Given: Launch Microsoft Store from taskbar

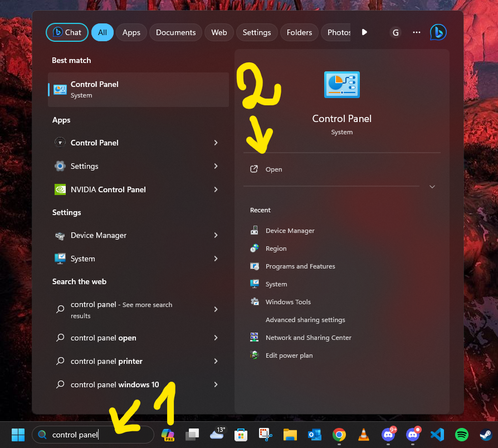Looking at the screenshot, I should pos(241,435).
